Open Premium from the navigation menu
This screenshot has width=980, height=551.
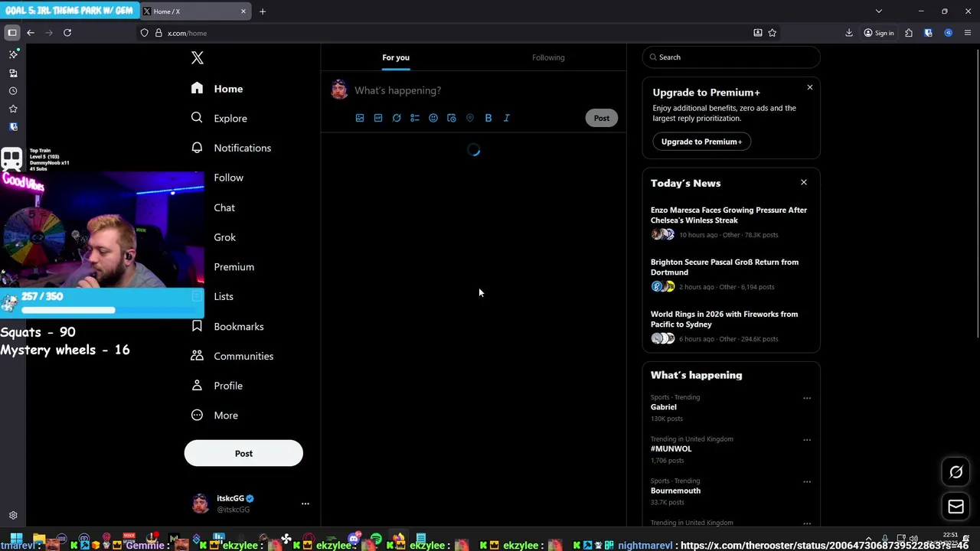tap(234, 267)
